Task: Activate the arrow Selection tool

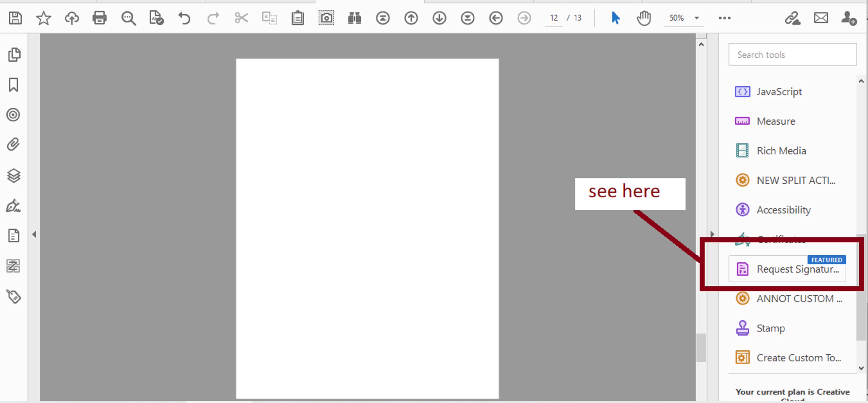Action: (615, 18)
